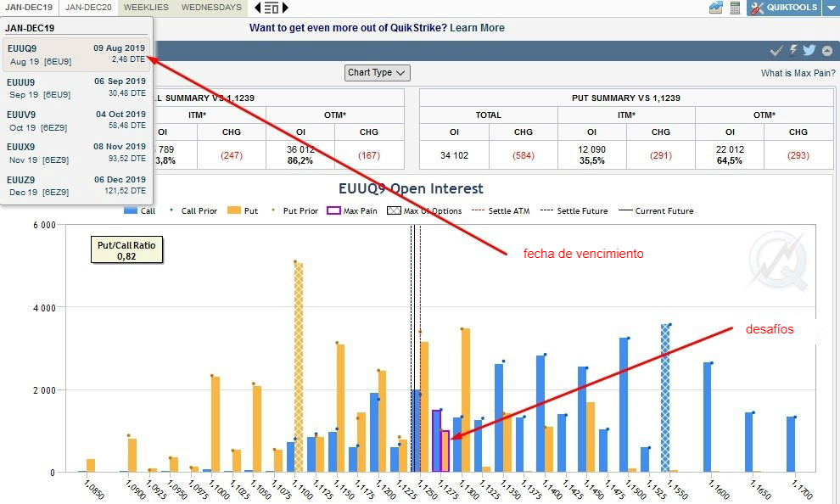Select the EUUZ9 06 Dec 2019 expiration
The image size is (840, 504).
click(76, 185)
